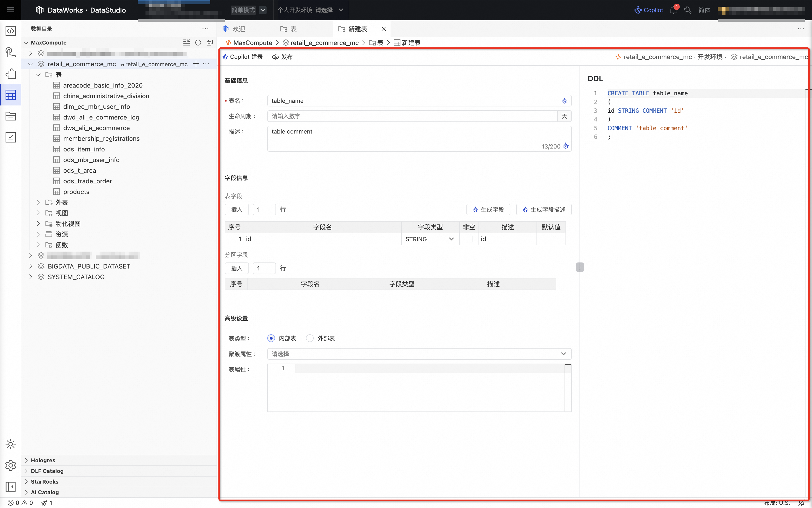812x508 pixels.
Task: Click the vertical splitter handle dots
Action: point(580,268)
